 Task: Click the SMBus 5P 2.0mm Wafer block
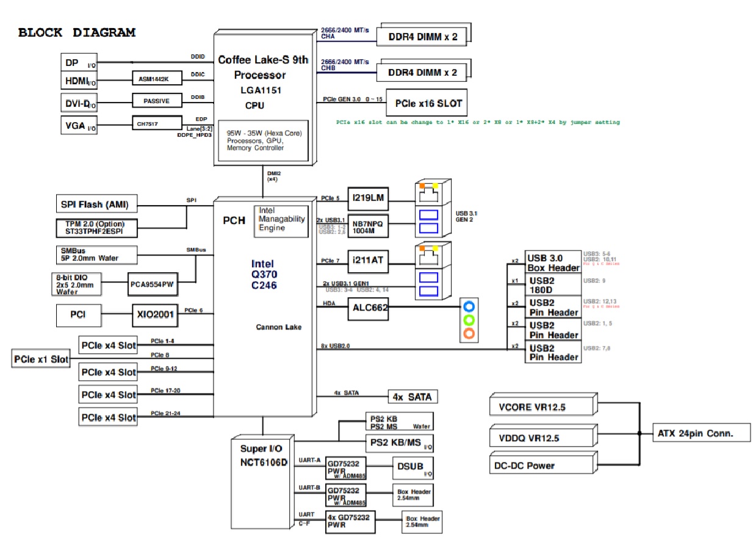coord(96,254)
